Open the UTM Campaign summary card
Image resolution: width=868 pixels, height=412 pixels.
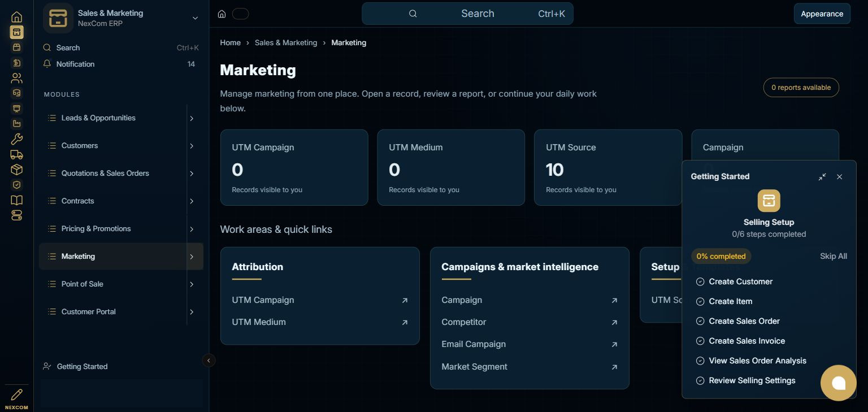tap(294, 167)
